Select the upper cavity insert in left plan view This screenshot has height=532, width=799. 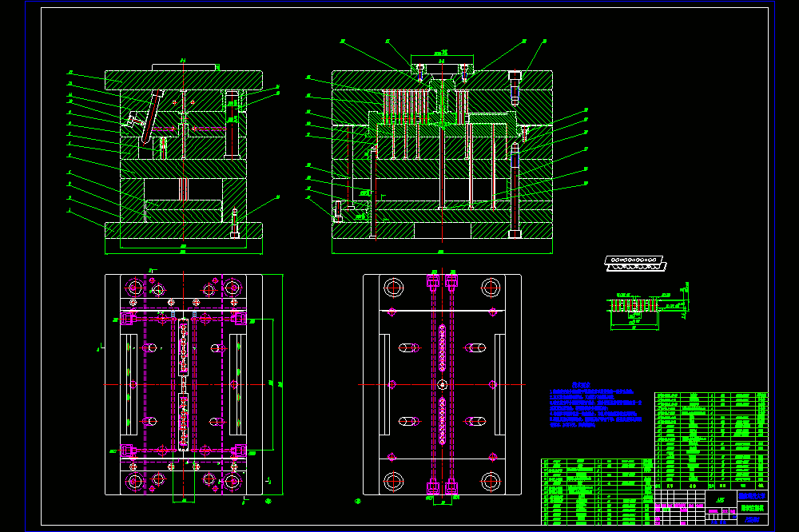coord(184,347)
